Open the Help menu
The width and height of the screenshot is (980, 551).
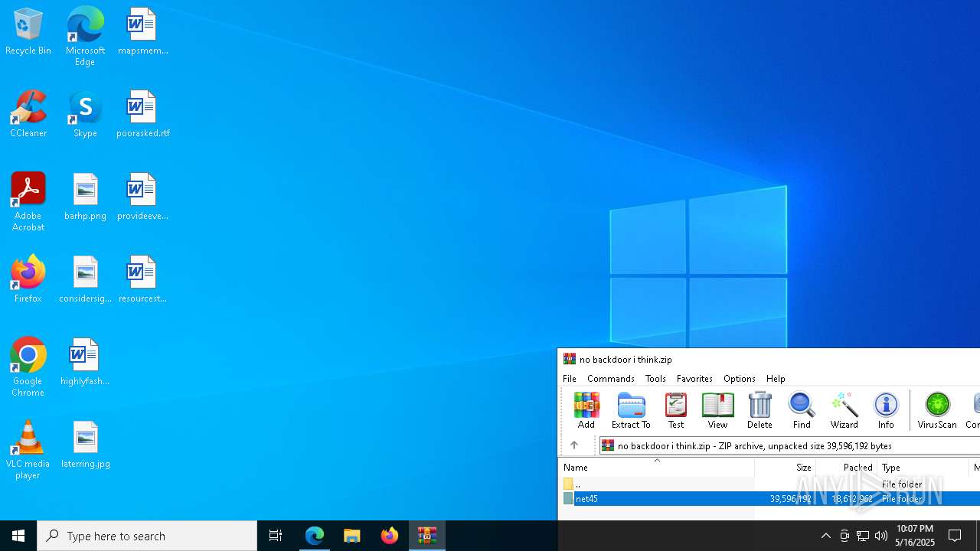(776, 379)
